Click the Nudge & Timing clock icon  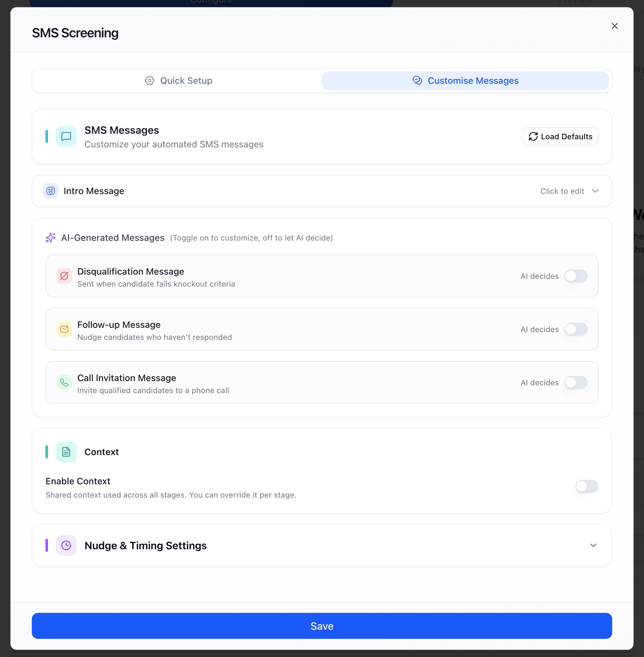66,545
